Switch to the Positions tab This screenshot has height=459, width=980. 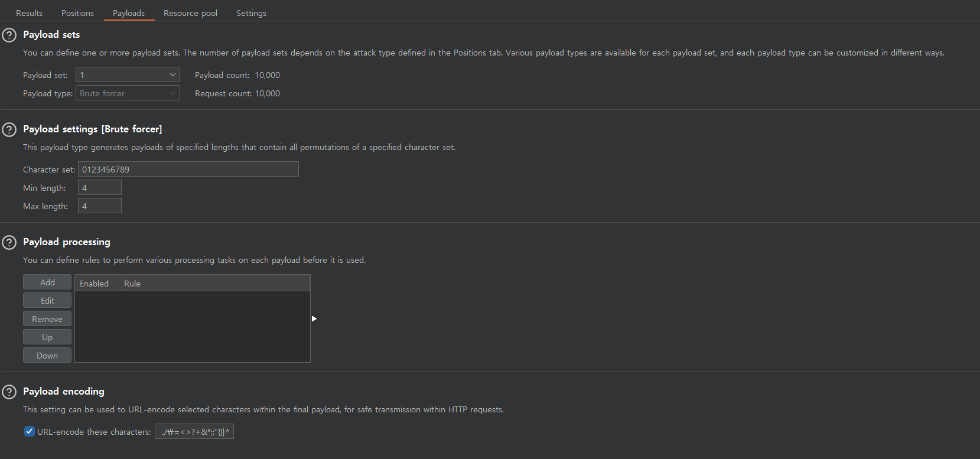click(77, 13)
